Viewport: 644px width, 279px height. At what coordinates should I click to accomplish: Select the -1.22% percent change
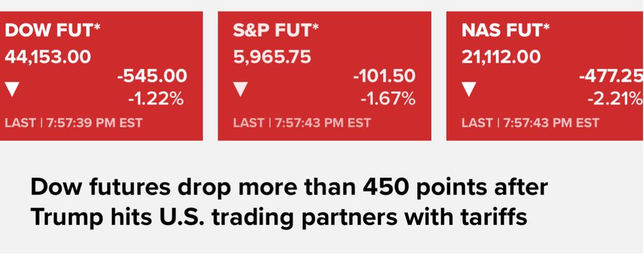[x=158, y=99]
